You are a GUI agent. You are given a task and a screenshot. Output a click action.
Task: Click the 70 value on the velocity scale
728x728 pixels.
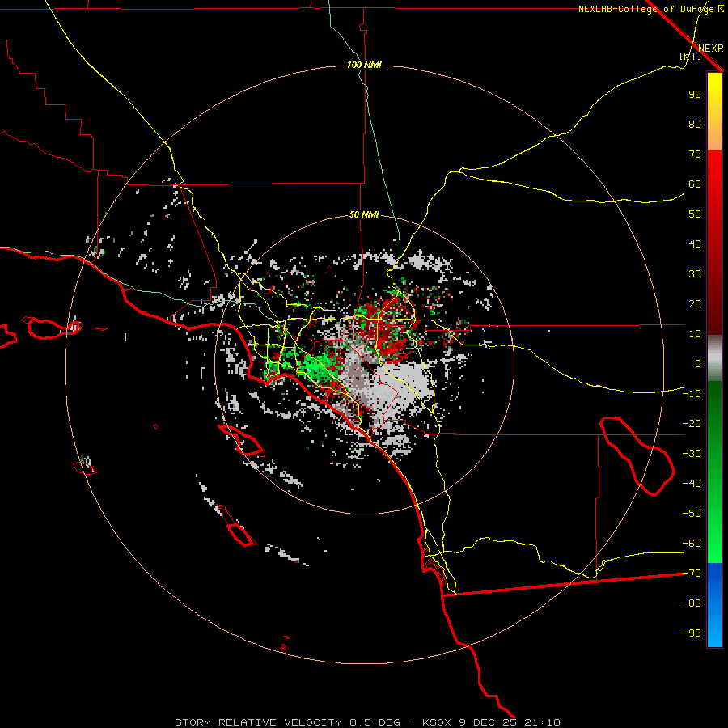(x=695, y=154)
